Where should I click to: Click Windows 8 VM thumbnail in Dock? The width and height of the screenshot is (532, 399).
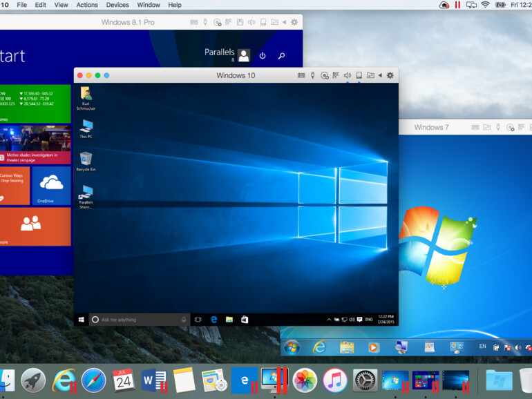pyautogui.click(x=426, y=380)
